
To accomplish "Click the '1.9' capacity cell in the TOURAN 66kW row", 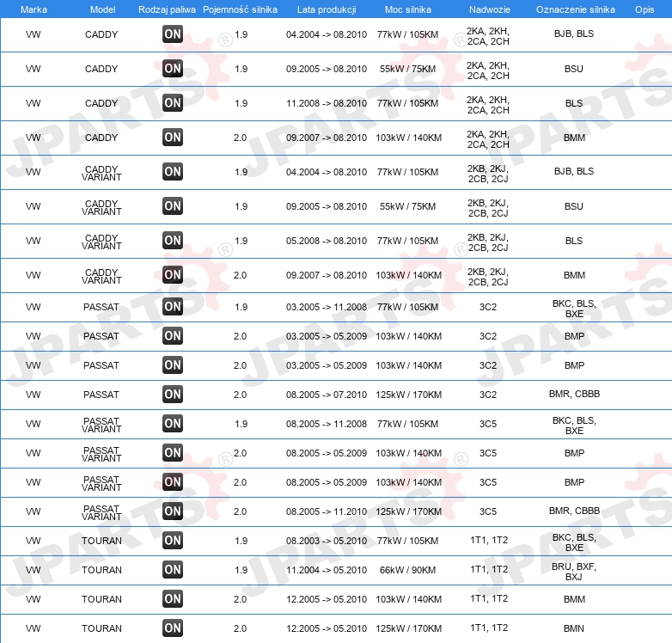I will (241, 570).
